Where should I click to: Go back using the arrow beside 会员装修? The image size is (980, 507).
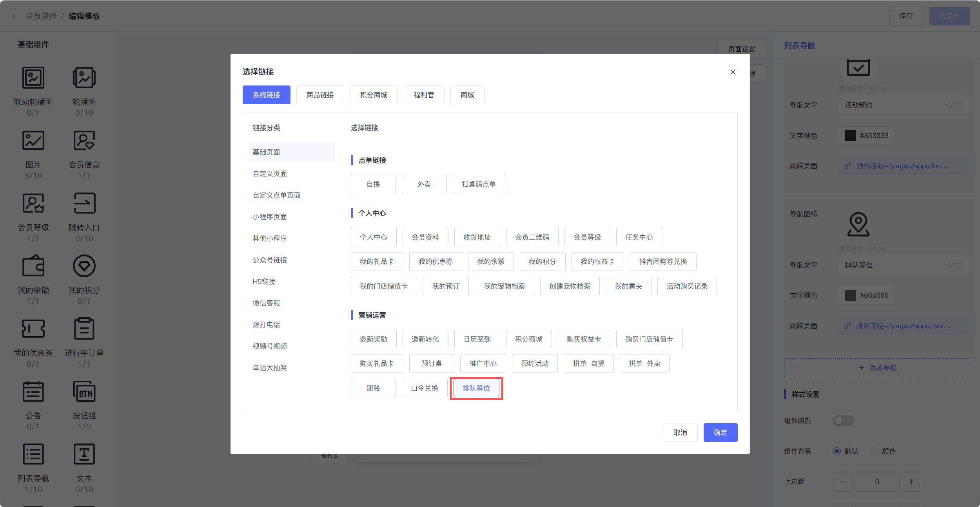[14, 16]
